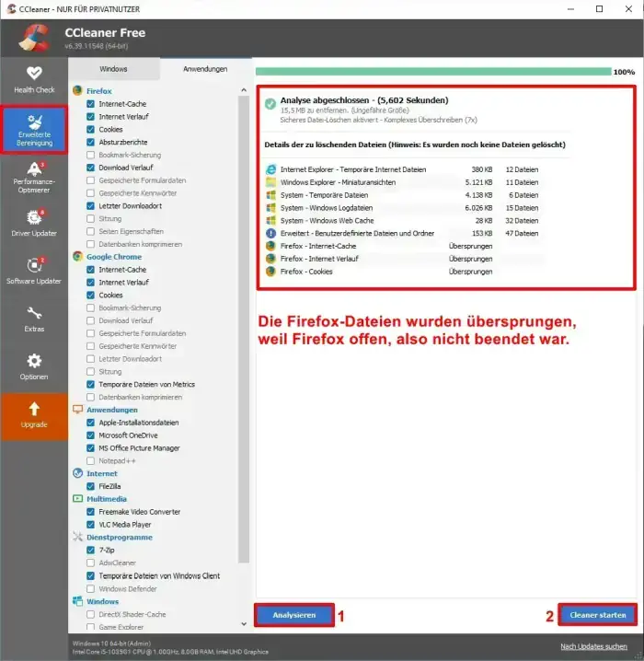
Task: Click the Dienstprogramme tools icon
Action: 77,537
